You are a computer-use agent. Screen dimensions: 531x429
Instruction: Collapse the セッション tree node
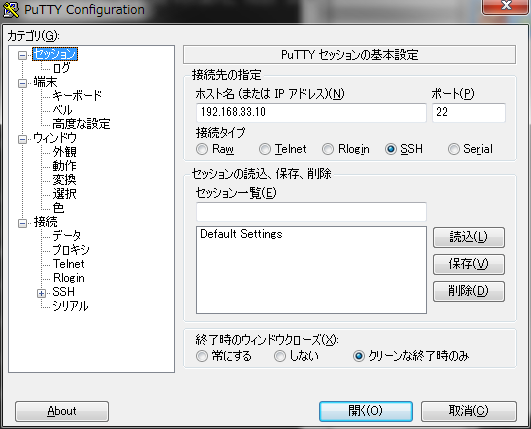pyautogui.click(x=22, y=56)
